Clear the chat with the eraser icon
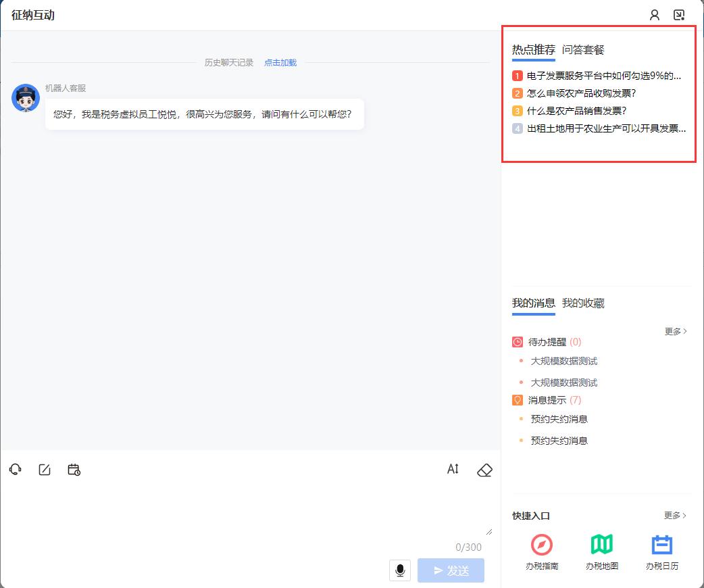 (484, 469)
